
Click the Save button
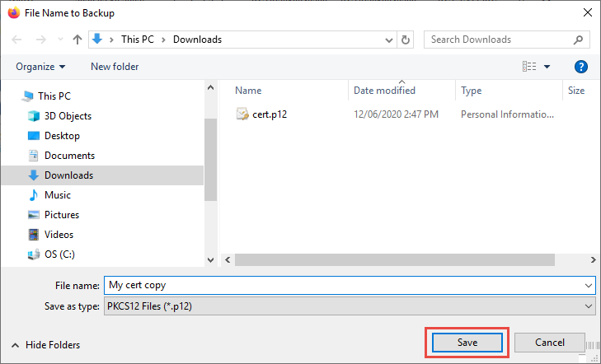(x=467, y=342)
